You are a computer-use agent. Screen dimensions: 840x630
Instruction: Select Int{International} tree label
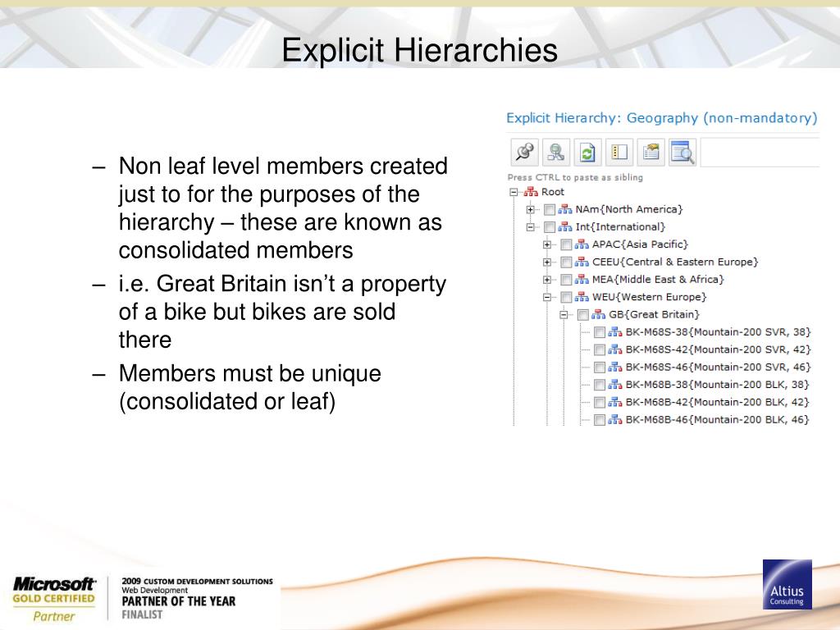pos(620,227)
